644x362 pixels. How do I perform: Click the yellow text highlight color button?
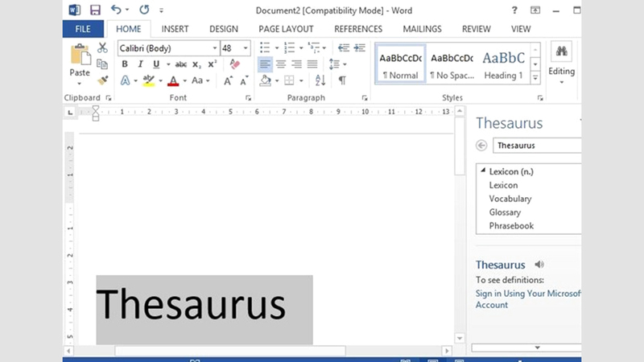click(148, 80)
